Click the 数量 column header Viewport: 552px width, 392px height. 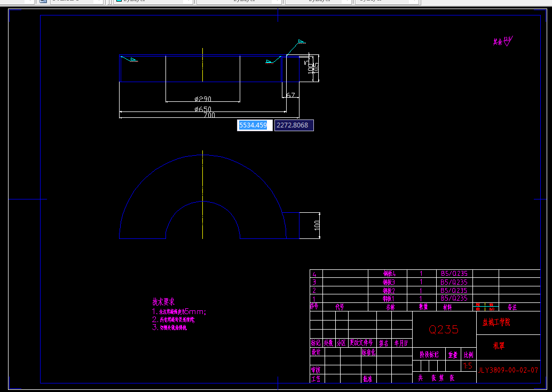[x=423, y=307]
